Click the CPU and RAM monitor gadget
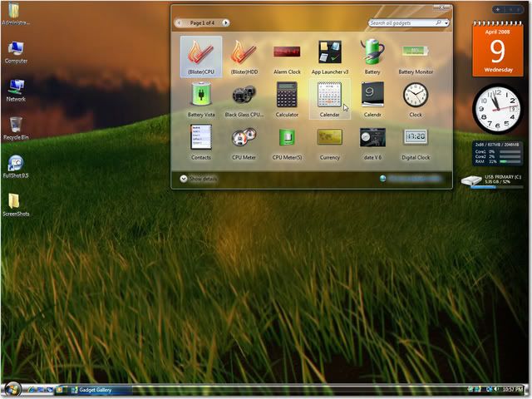Image resolution: width=532 pixels, height=399 pixels. click(497, 153)
